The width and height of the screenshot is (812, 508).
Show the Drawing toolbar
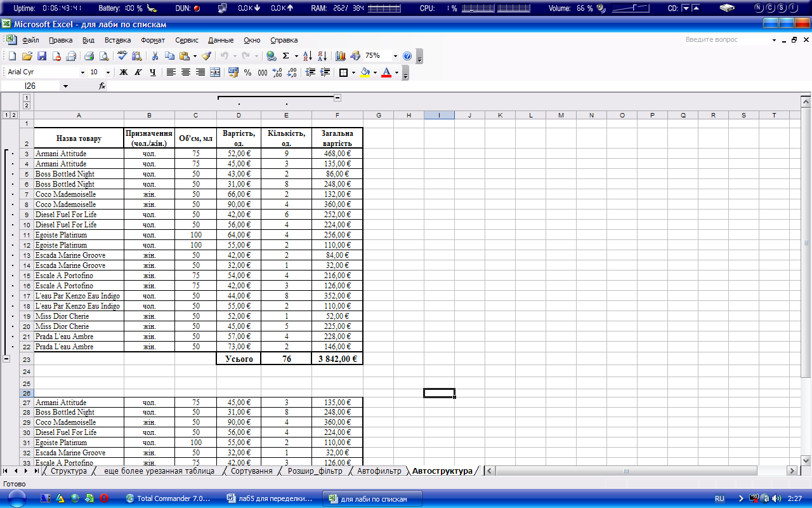[x=355, y=56]
